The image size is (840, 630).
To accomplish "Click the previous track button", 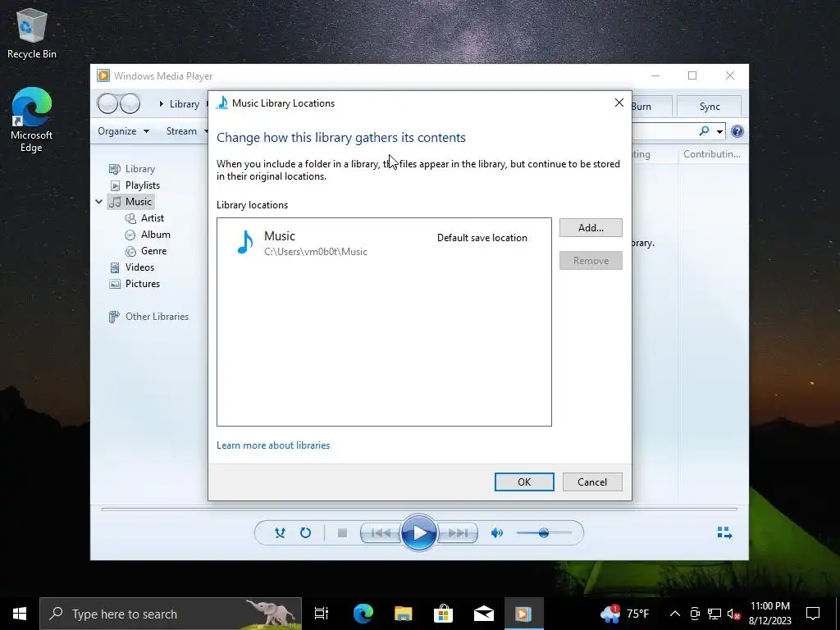I will (381, 532).
